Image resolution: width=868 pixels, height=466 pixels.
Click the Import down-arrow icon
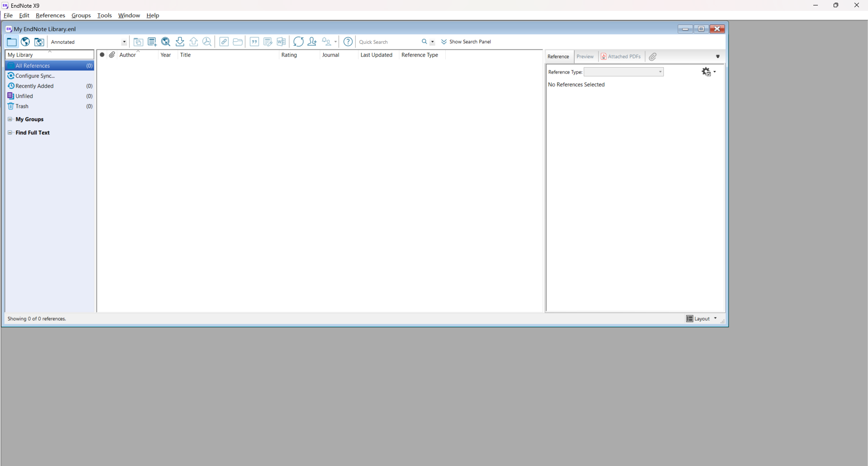coord(180,42)
